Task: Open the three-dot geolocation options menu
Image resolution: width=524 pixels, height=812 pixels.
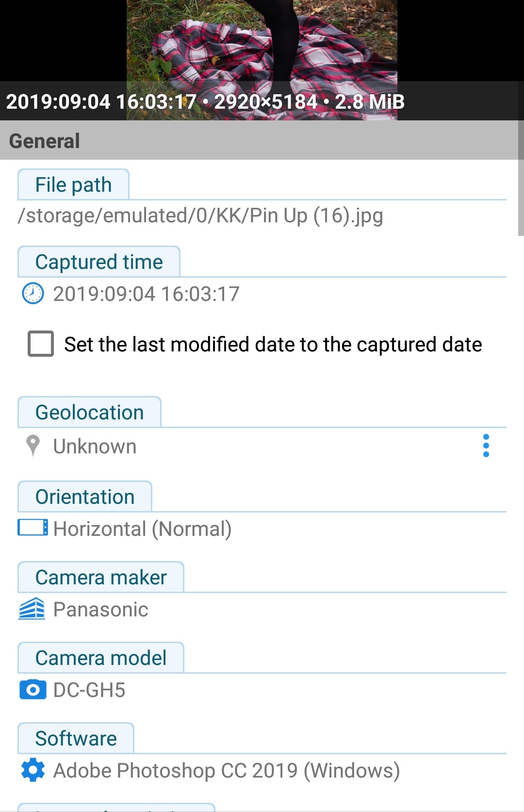Action: 486,446
